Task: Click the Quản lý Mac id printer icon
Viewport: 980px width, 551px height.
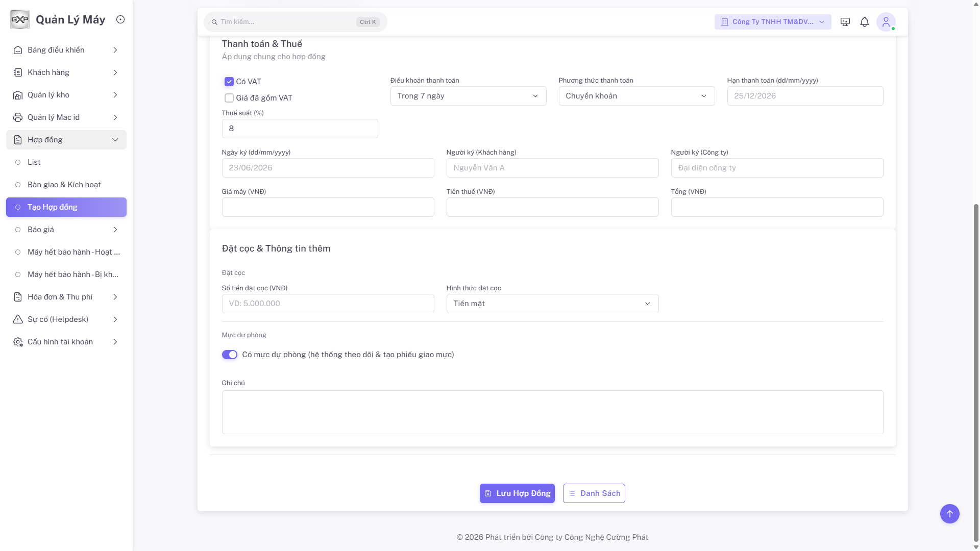Action: pos(18,117)
